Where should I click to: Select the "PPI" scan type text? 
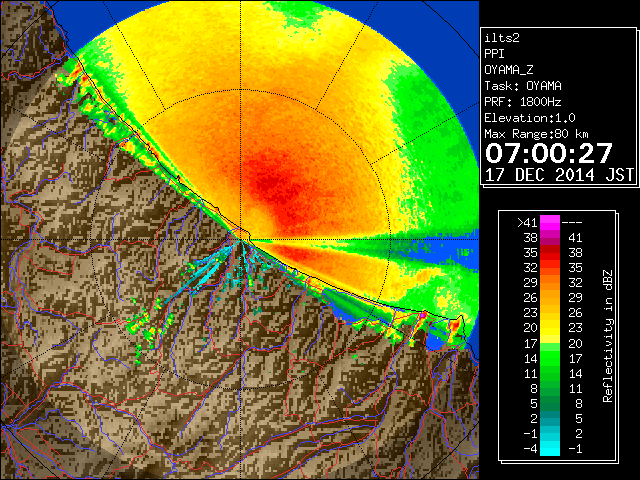click(494, 54)
